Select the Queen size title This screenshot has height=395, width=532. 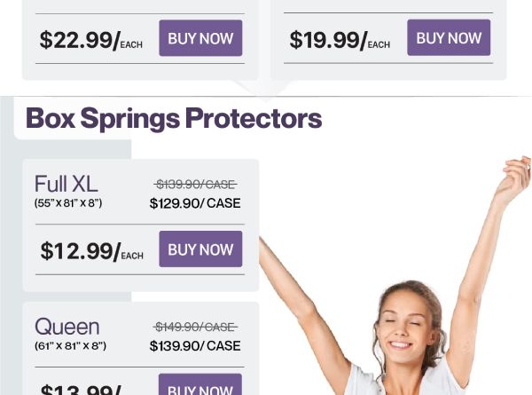tap(66, 326)
